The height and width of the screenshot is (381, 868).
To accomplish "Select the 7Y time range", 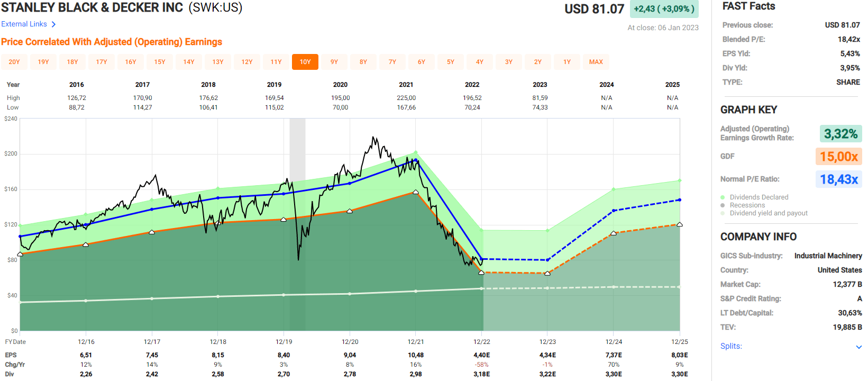I will [x=392, y=62].
